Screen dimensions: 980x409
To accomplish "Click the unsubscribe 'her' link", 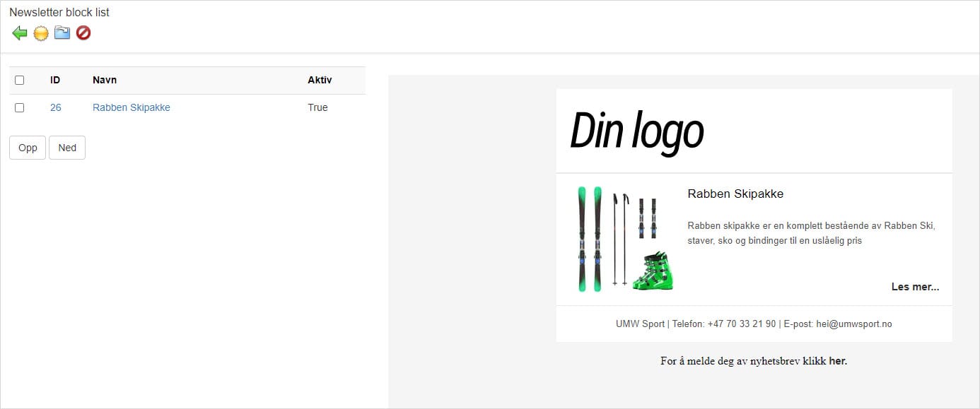I will pyautogui.click(x=837, y=361).
